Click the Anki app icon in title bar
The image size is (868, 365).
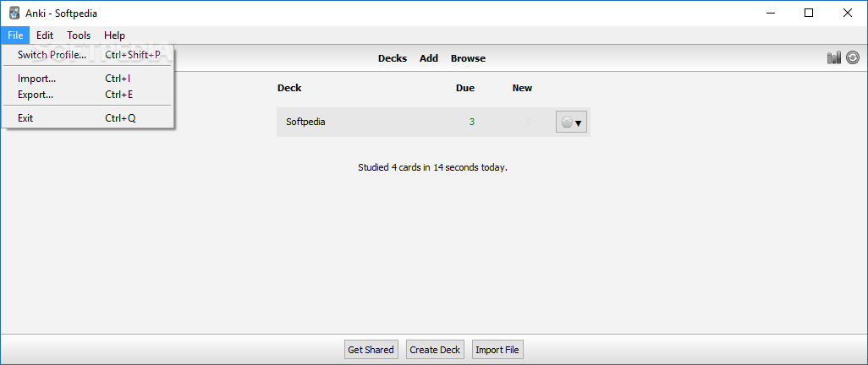point(15,14)
